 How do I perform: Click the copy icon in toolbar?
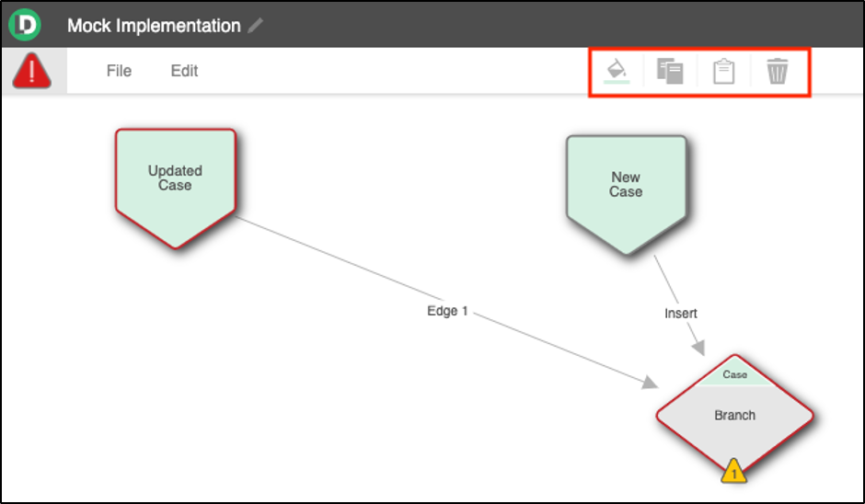670,71
